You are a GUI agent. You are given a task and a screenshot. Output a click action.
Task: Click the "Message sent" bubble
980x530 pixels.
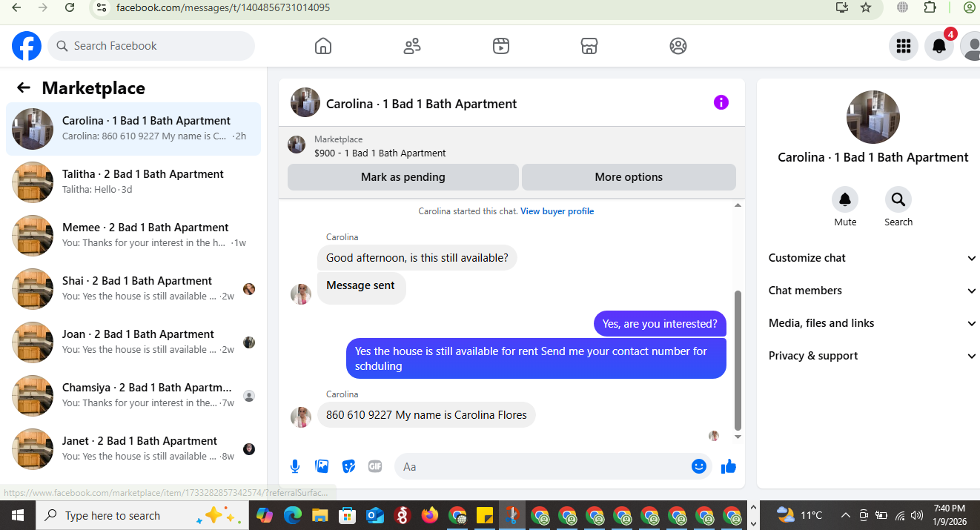(361, 288)
